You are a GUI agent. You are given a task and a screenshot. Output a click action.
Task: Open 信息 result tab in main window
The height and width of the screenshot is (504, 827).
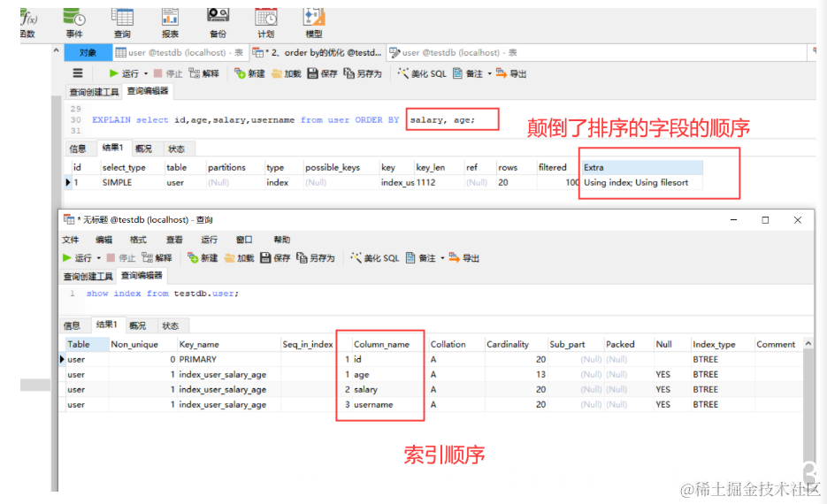78,149
